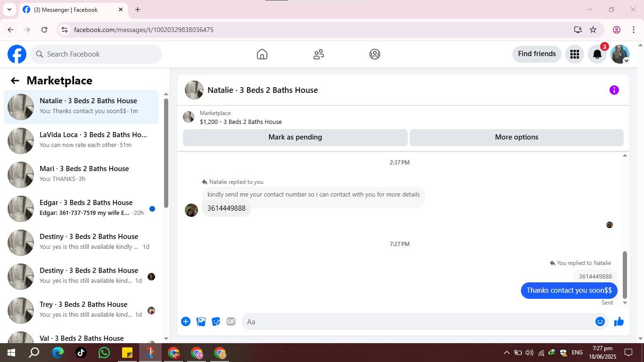Click the conversation list scrollbar
The image size is (644, 362).
pos(166,153)
